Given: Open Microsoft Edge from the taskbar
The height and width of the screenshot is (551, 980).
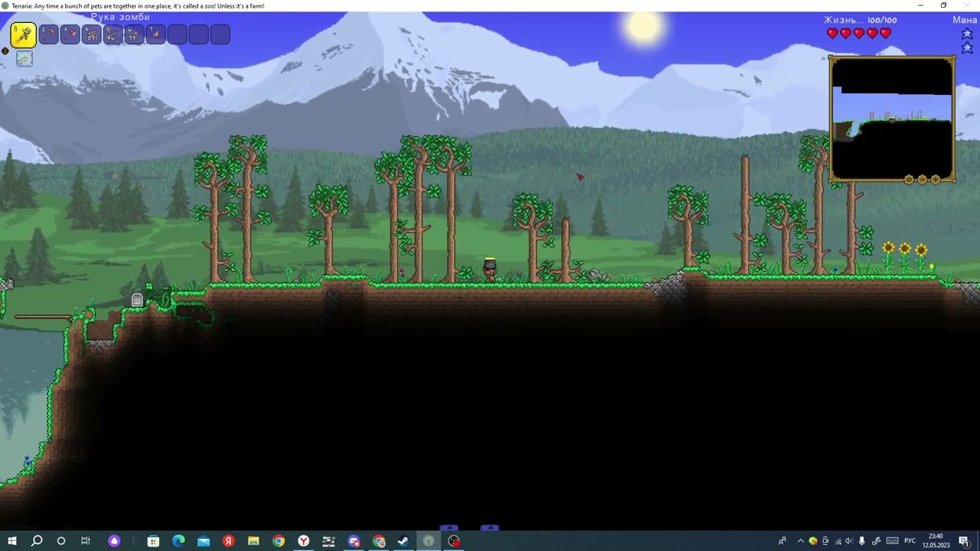Looking at the screenshot, I should tap(178, 541).
